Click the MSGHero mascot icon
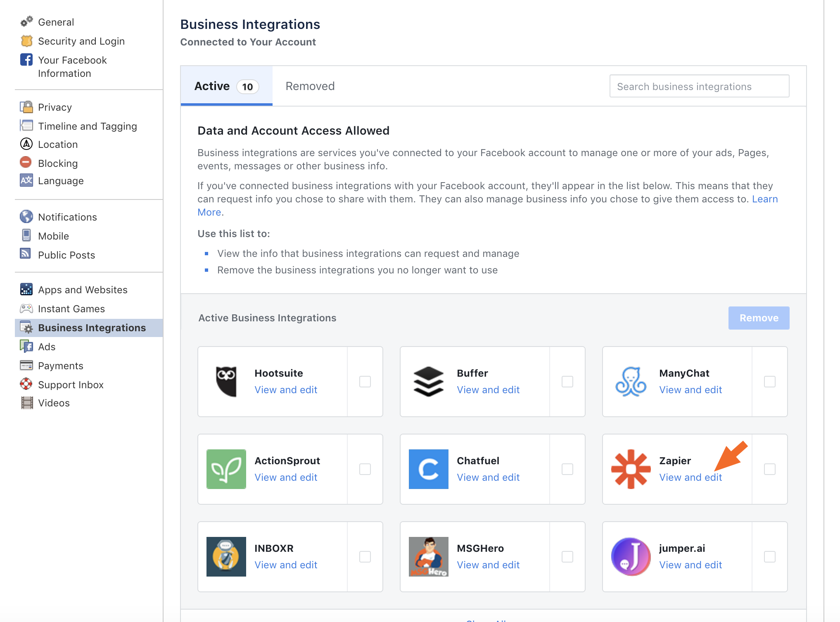 428,556
